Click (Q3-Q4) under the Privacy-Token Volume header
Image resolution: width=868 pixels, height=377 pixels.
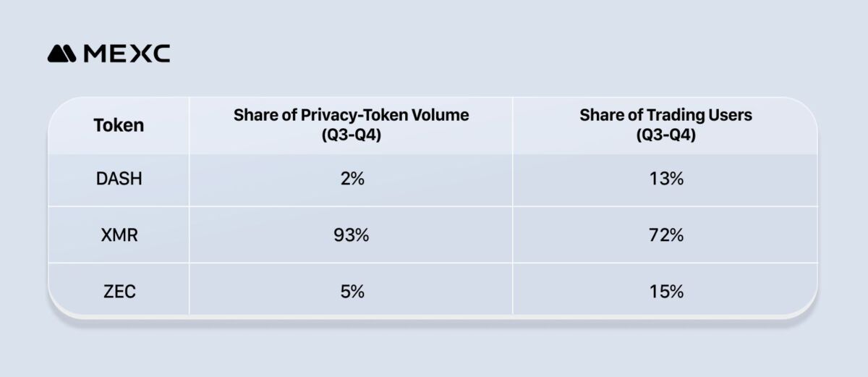click(x=351, y=135)
